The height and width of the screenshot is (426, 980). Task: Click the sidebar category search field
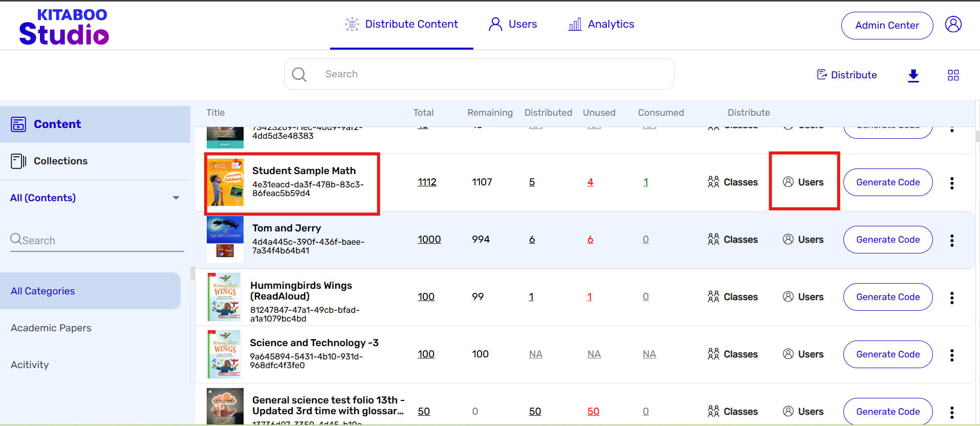tap(97, 240)
